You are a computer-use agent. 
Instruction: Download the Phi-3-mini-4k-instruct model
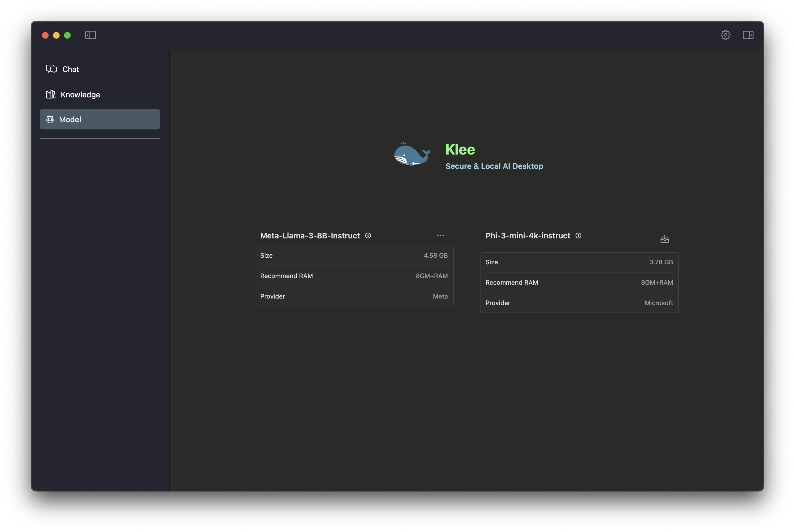(x=664, y=239)
